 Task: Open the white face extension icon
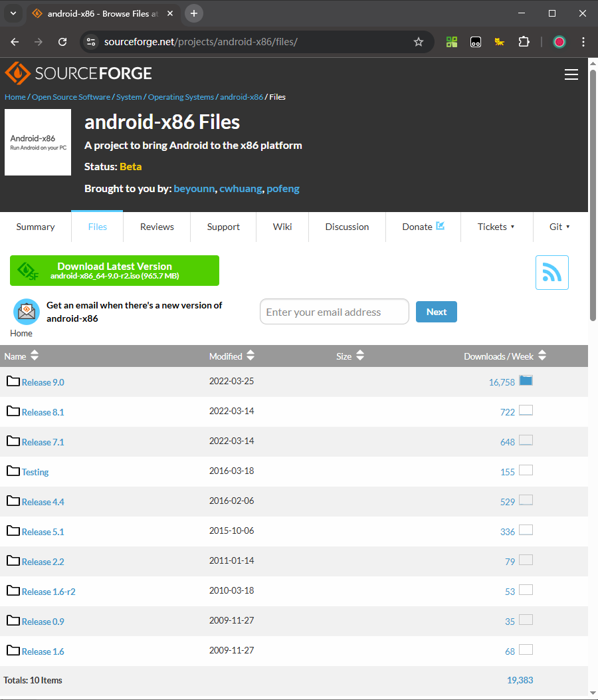(x=476, y=42)
